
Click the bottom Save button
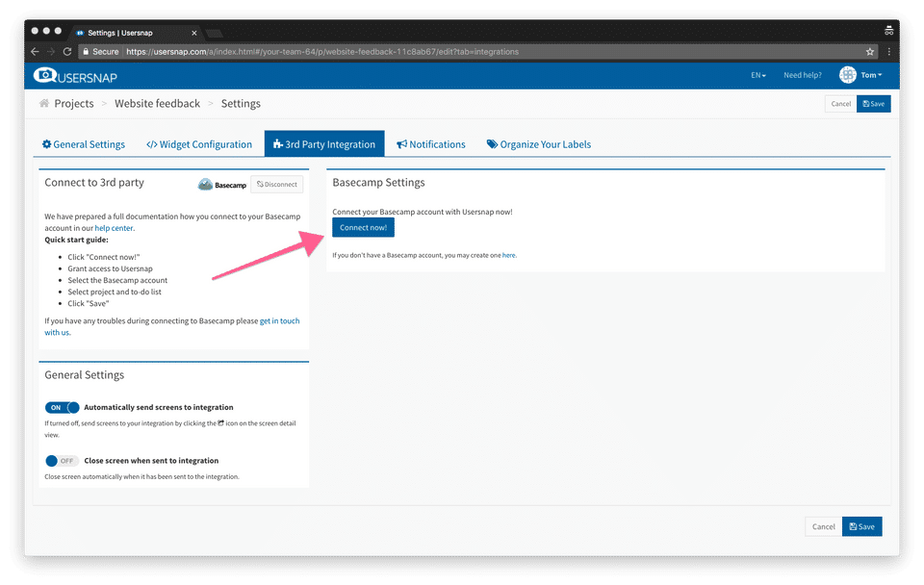point(861,526)
